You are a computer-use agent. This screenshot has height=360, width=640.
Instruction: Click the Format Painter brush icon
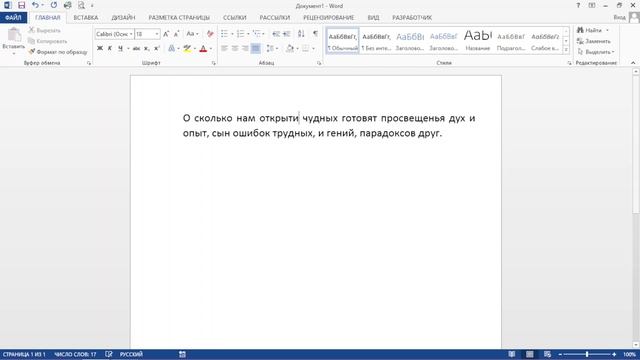[x=32, y=52]
